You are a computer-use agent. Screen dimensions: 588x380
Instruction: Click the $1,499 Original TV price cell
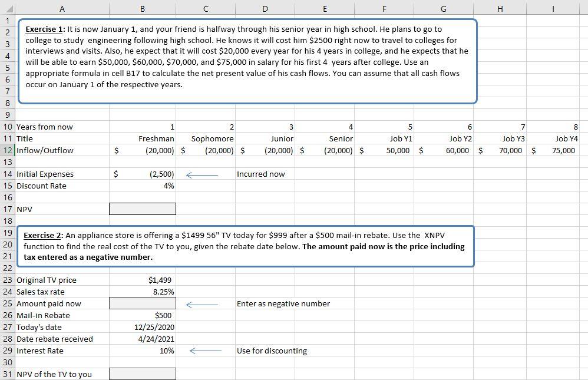(x=142, y=280)
